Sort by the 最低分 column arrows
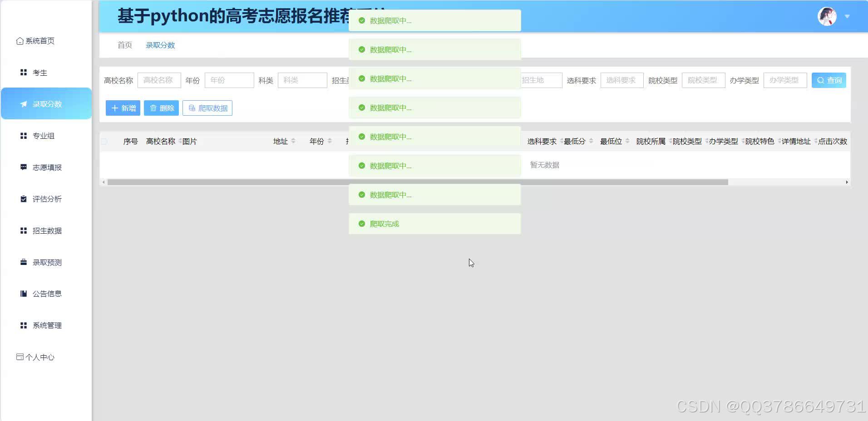868x421 pixels. (591, 141)
